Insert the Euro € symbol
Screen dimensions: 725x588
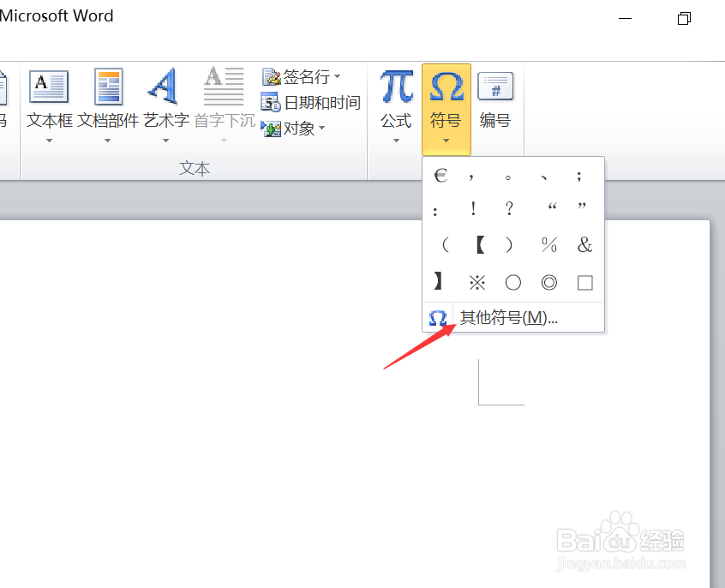point(440,176)
